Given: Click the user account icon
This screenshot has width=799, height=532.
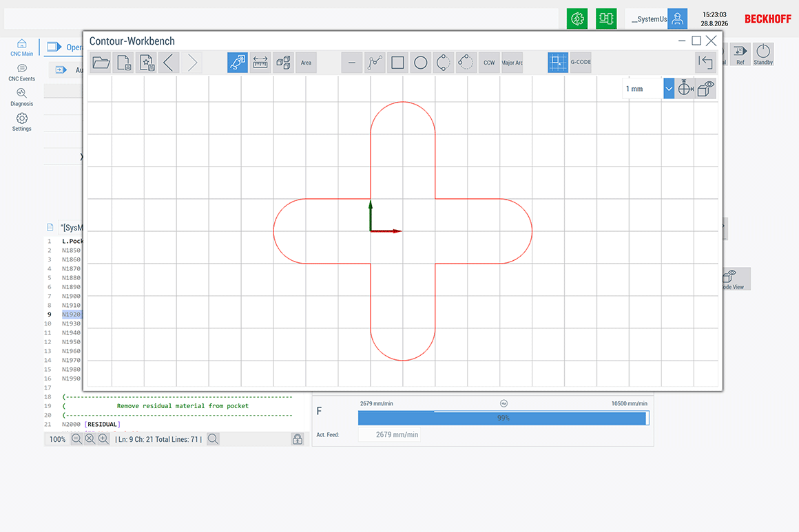Looking at the screenshot, I should (677, 19).
